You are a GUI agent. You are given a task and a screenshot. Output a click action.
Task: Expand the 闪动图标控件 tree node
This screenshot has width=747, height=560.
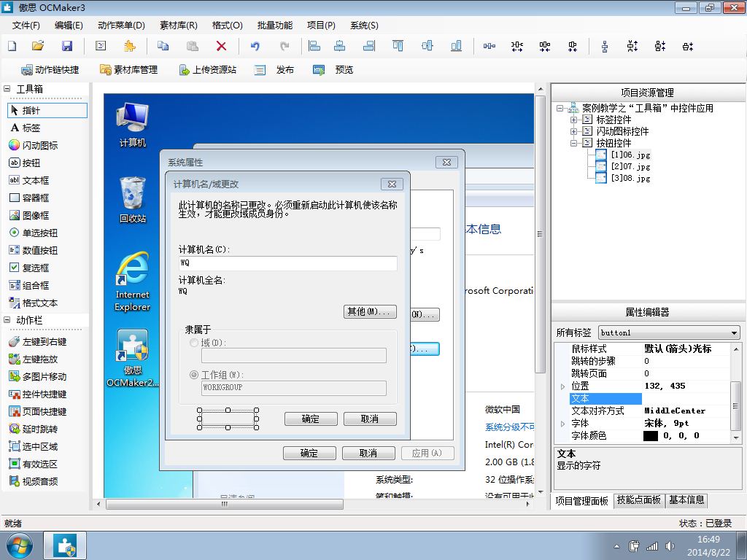click(574, 131)
